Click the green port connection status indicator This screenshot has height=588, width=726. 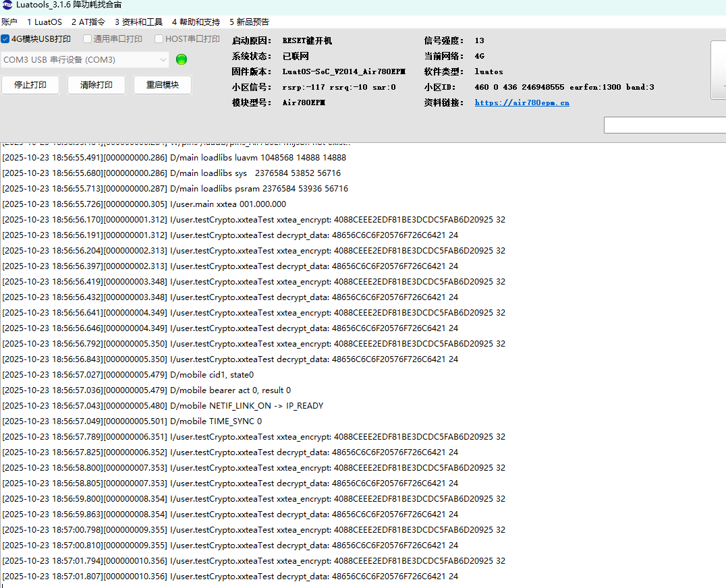tap(181, 59)
